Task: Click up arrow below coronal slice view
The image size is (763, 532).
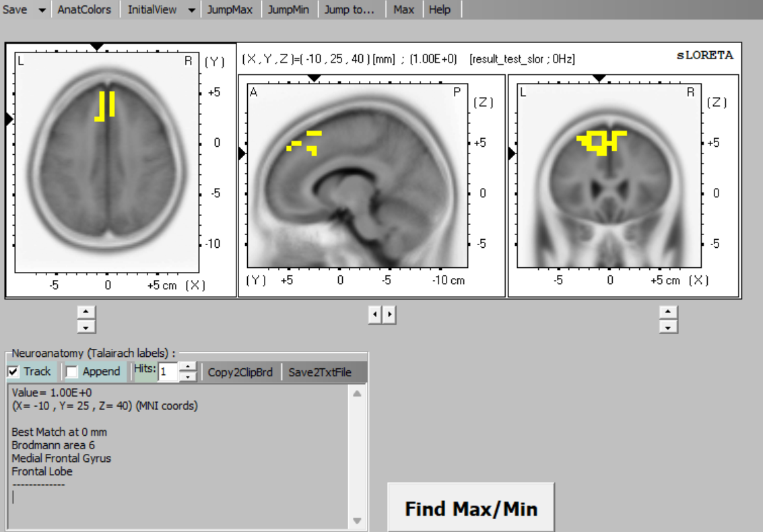Action: tap(667, 312)
